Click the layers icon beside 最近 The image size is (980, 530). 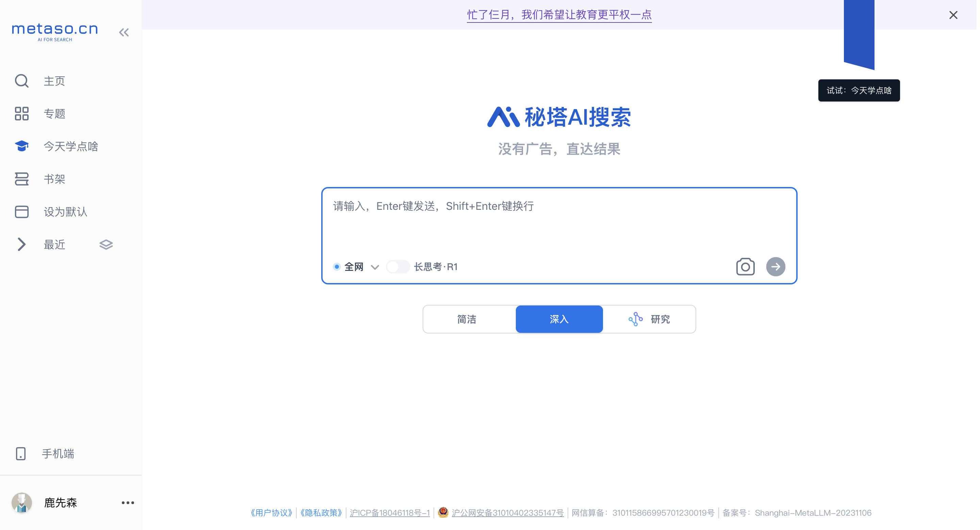click(106, 245)
